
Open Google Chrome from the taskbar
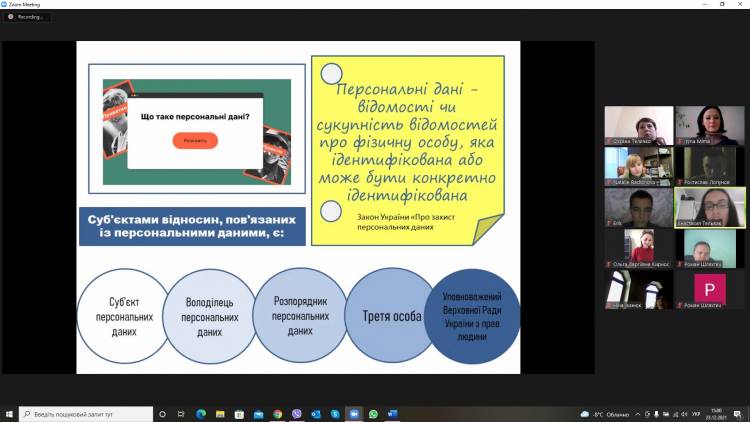click(x=277, y=414)
